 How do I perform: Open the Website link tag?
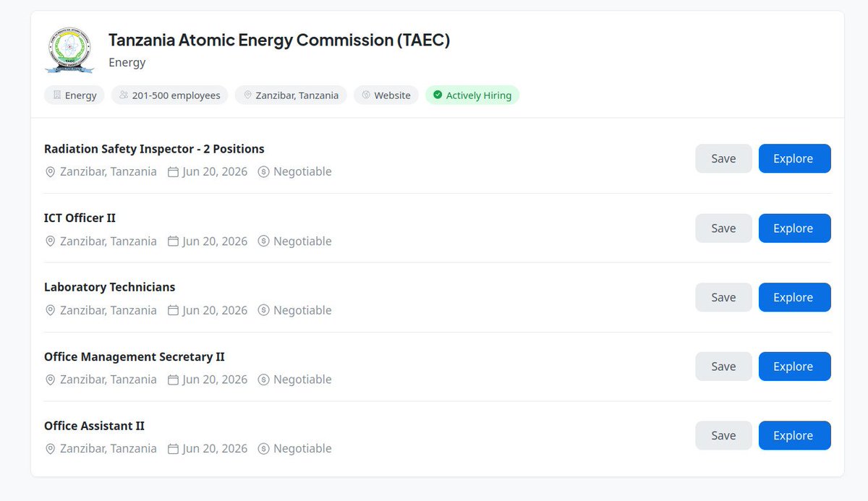tap(386, 95)
